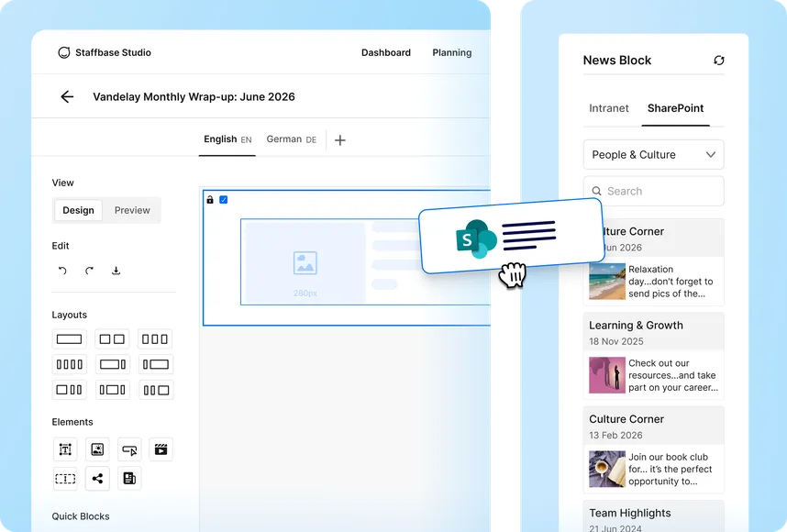Click the beach thumbnail of Relaxation day
The height and width of the screenshot is (532, 787).
607,282
